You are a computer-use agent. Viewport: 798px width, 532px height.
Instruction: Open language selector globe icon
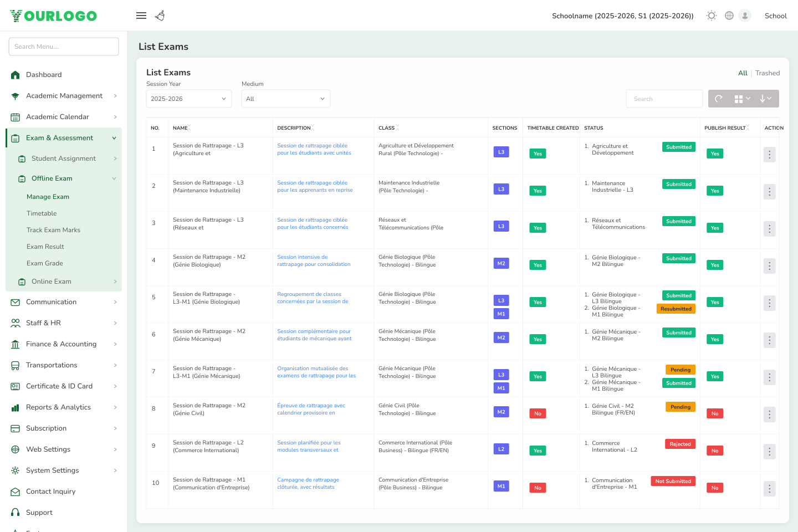tap(729, 16)
